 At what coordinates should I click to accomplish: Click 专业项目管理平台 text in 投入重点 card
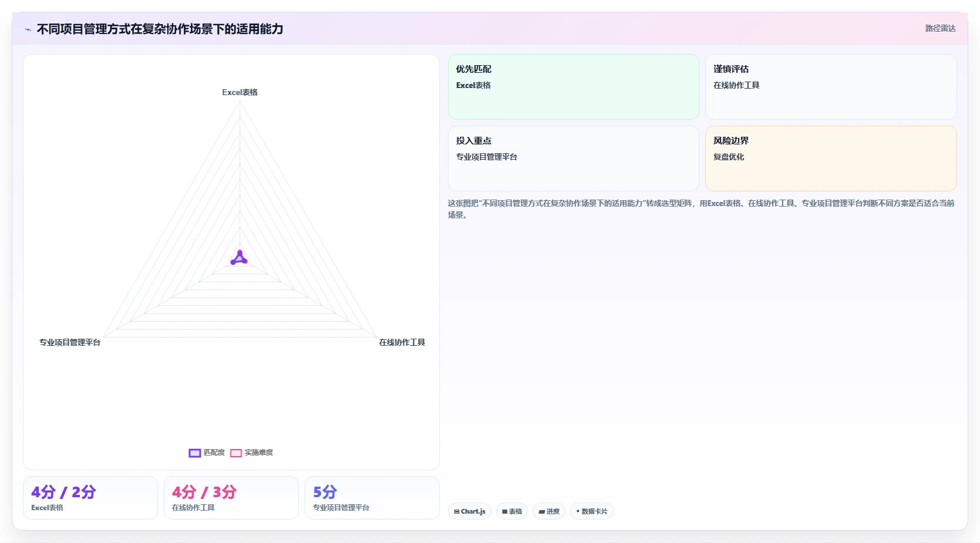(x=487, y=157)
